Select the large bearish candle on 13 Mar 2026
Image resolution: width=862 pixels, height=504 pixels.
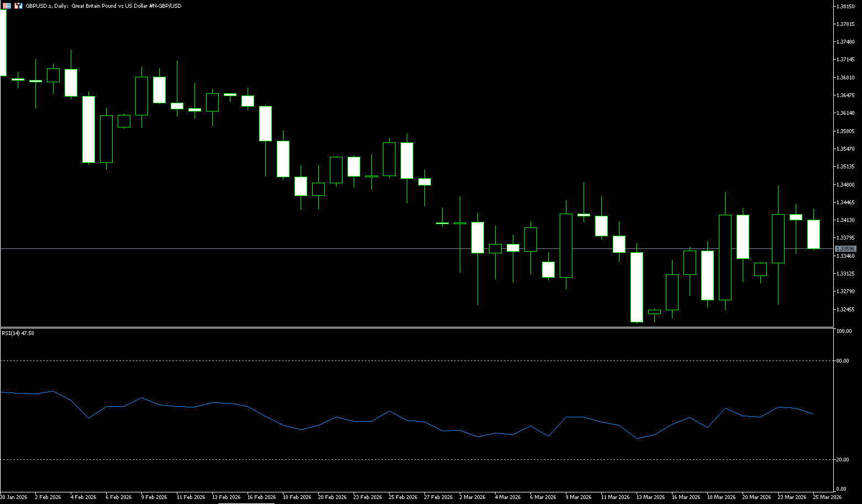coord(637,287)
